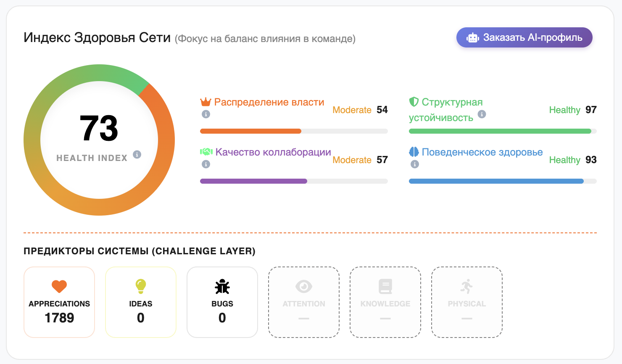Screen dimensions: 622x364
Task: Click the lightbulb icon in Ideas card
Action: click(141, 287)
